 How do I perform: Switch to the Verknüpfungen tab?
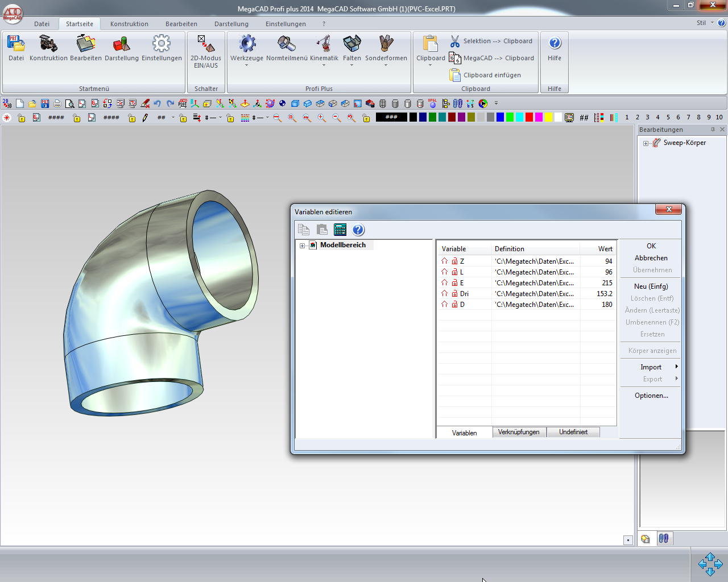point(519,432)
